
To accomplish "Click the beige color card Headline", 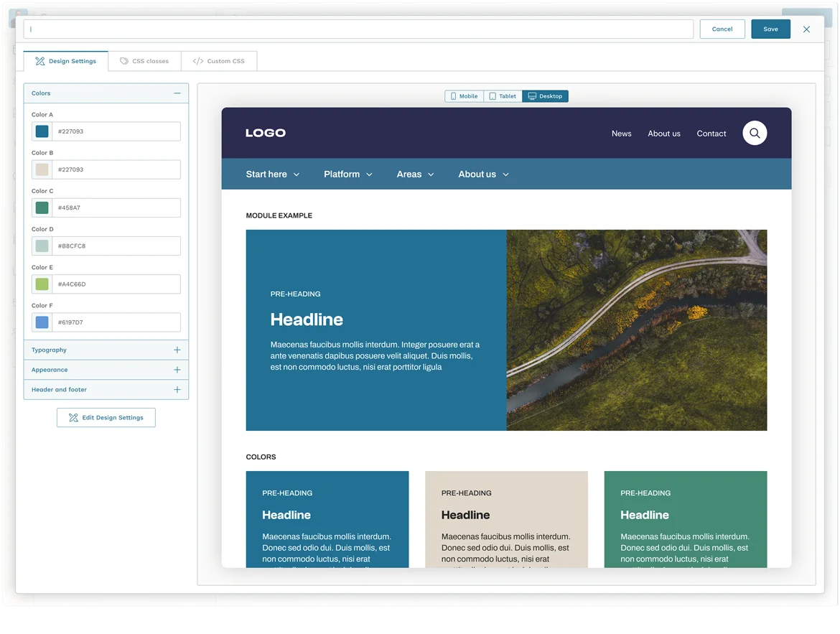I will pos(465,515).
